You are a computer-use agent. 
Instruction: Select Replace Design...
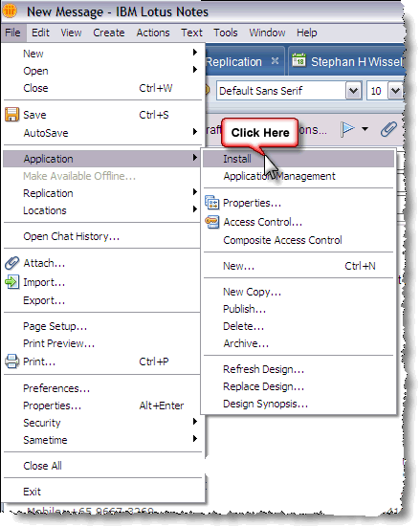[298, 386]
